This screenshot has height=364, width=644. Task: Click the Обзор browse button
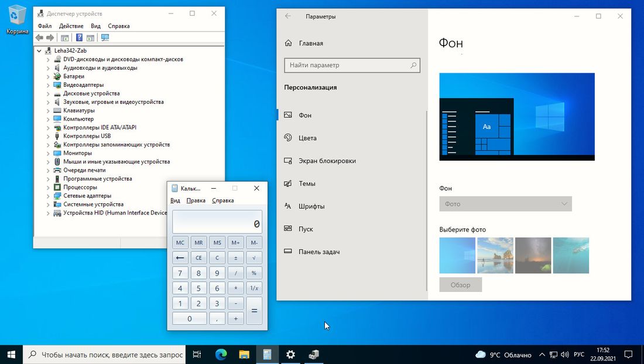pyautogui.click(x=460, y=285)
